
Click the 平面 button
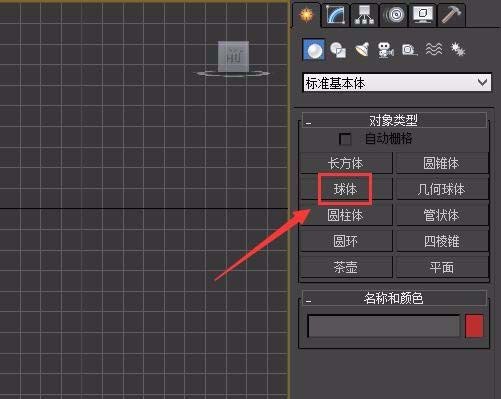point(441,267)
